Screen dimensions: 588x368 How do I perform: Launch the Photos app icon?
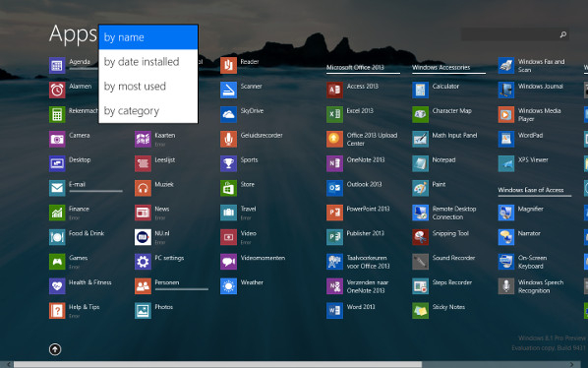tap(143, 311)
